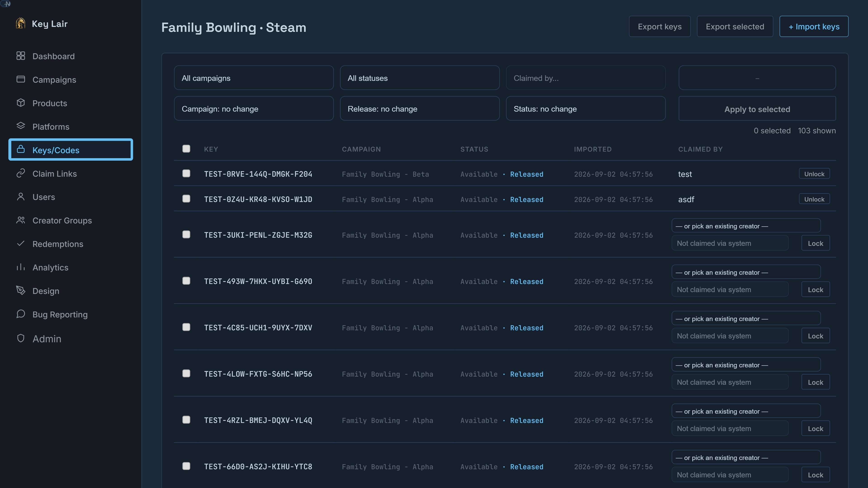The image size is (868, 488).
Task: Lock key TEST-4C85-UCH1-9UYX-7DXV
Action: click(815, 336)
